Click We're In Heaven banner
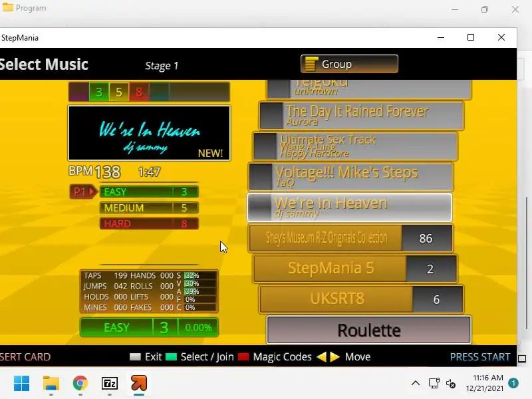The image size is (532, 399). (149, 133)
